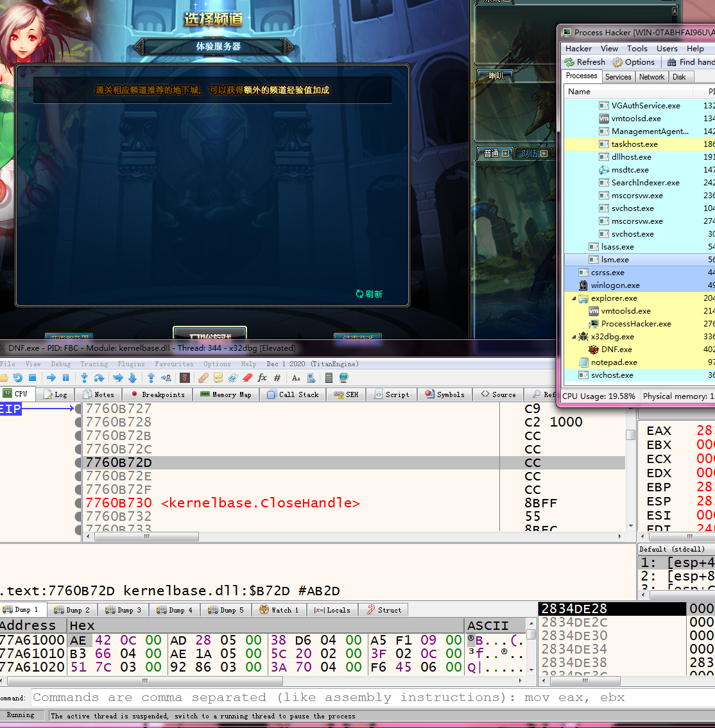Image resolution: width=715 pixels, height=728 pixels.
Task: Open the Call Stack tab
Action: (293, 394)
